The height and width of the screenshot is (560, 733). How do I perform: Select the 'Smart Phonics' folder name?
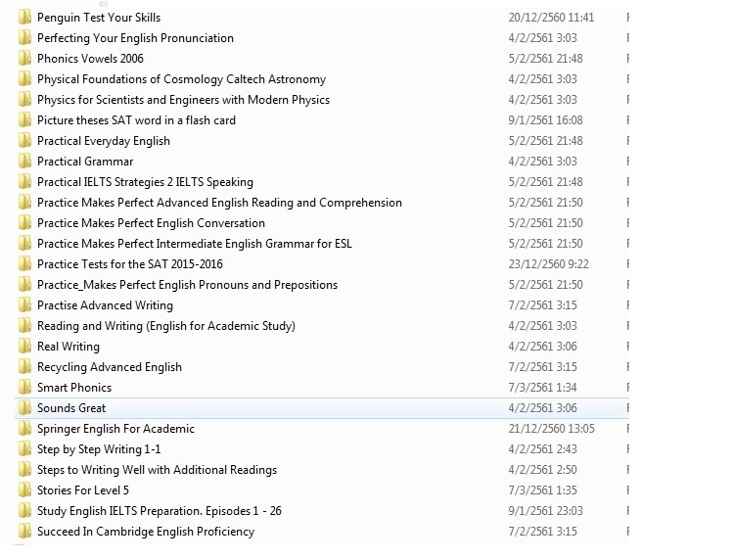[74, 389]
